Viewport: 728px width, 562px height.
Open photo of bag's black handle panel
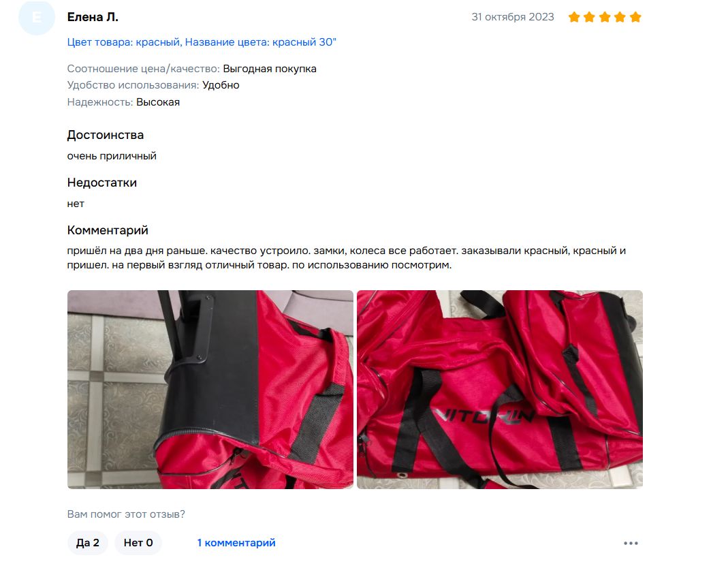click(x=210, y=389)
